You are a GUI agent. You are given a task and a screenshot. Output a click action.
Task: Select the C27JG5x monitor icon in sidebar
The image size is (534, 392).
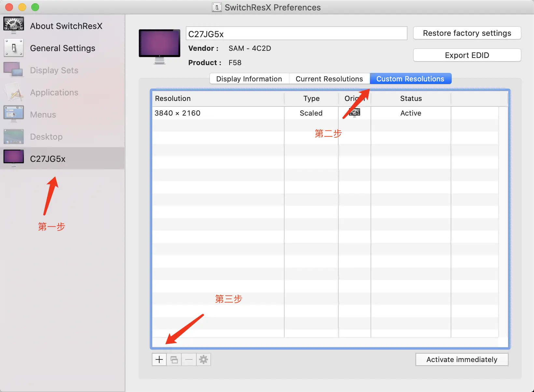pos(14,158)
